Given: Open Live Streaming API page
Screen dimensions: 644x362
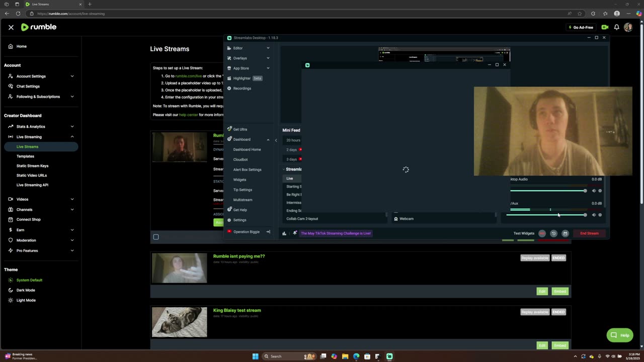Looking at the screenshot, I should (x=32, y=185).
